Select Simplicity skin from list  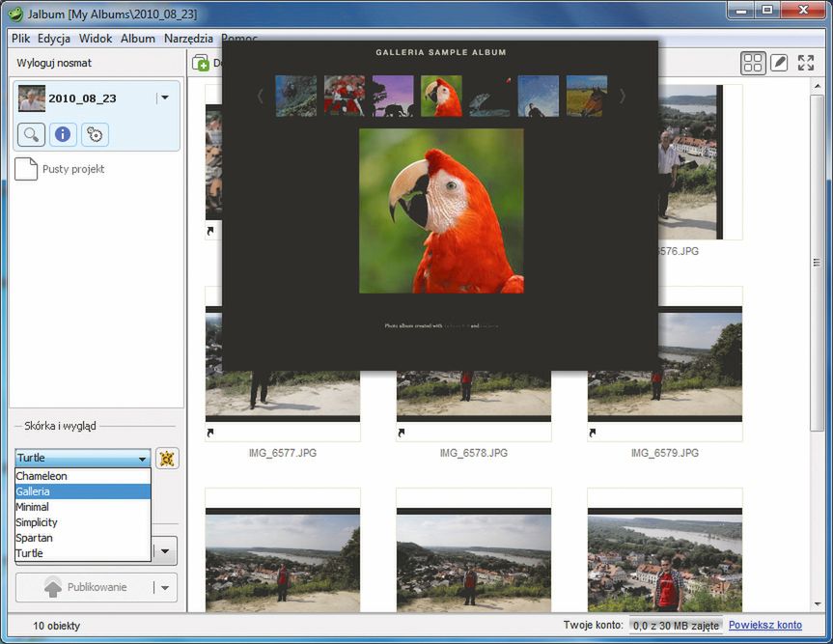tap(83, 522)
